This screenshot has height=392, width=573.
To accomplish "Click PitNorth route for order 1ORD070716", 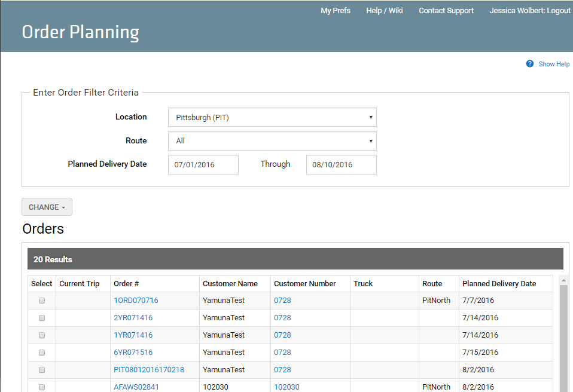I will pos(436,301).
